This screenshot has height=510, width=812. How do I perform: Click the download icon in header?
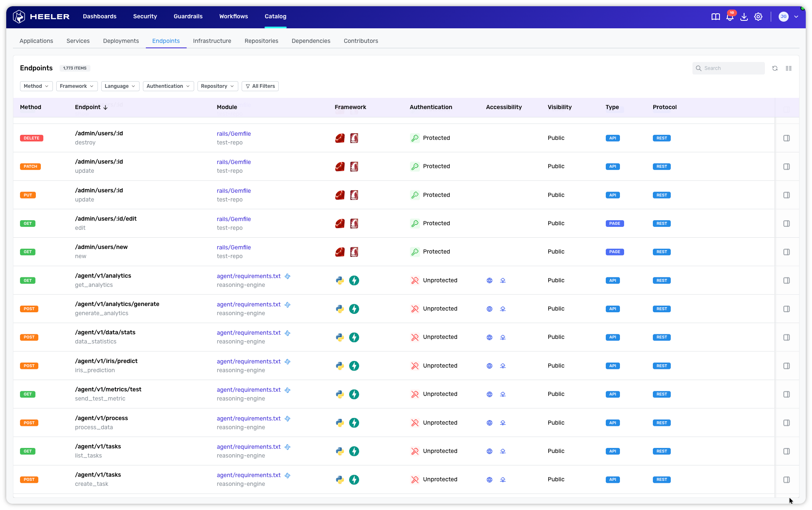pyautogui.click(x=744, y=17)
